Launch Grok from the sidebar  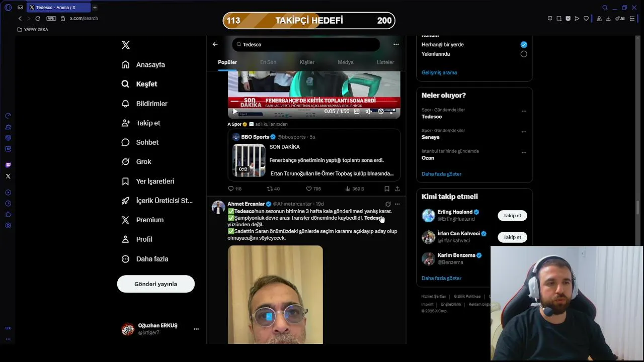pos(136,161)
